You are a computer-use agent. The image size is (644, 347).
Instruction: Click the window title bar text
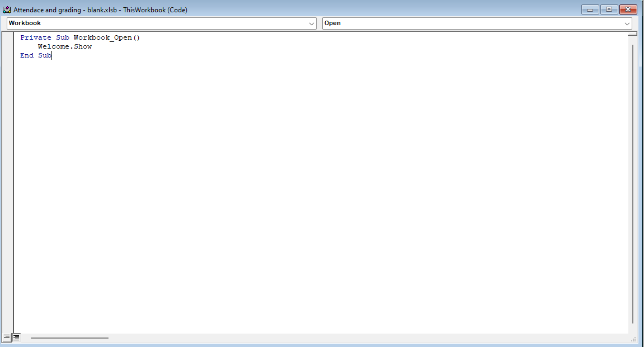101,10
